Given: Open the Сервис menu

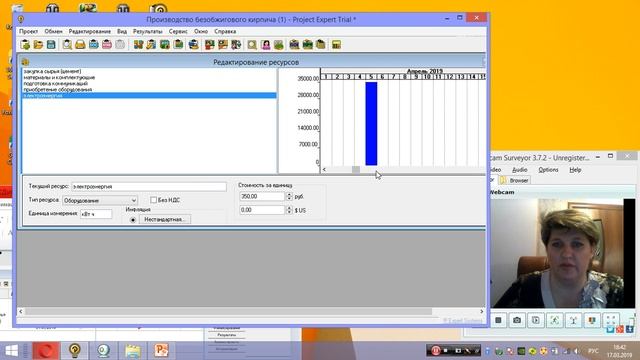Looking at the screenshot, I should pyautogui.click(x=178, y=31).
